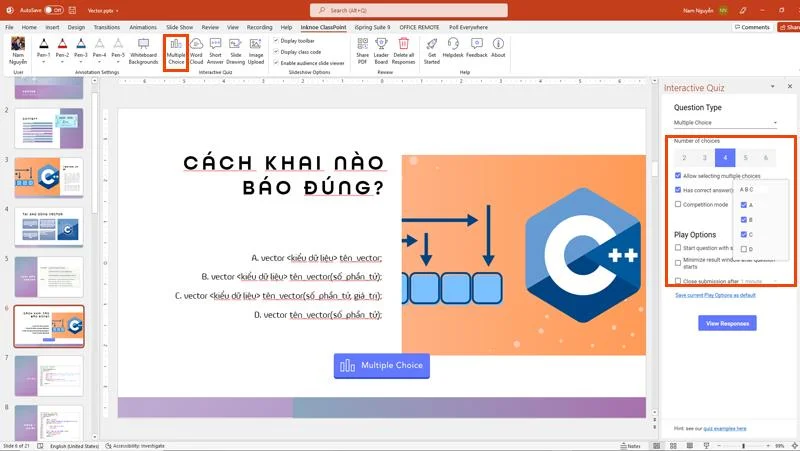
Task: Click in the Search box
Action: (409, 10)
